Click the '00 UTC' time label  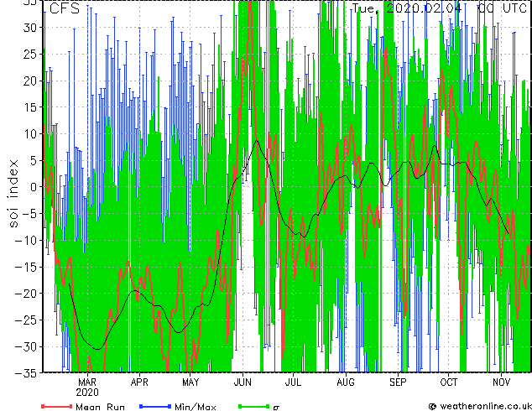click(x=502, y=8)
